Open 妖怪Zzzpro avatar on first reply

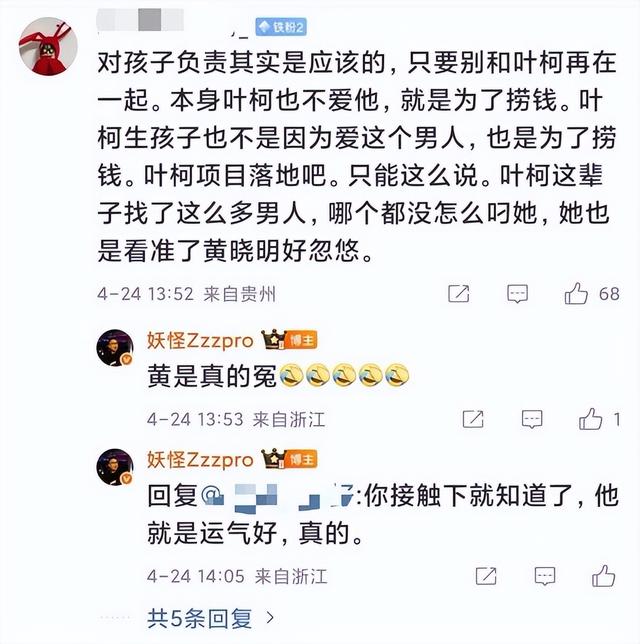115,347
